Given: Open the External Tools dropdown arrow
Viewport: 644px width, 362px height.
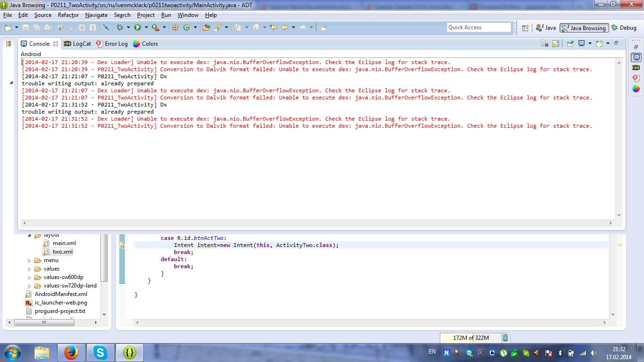Looking at the screenshot, I should (164, 27).
